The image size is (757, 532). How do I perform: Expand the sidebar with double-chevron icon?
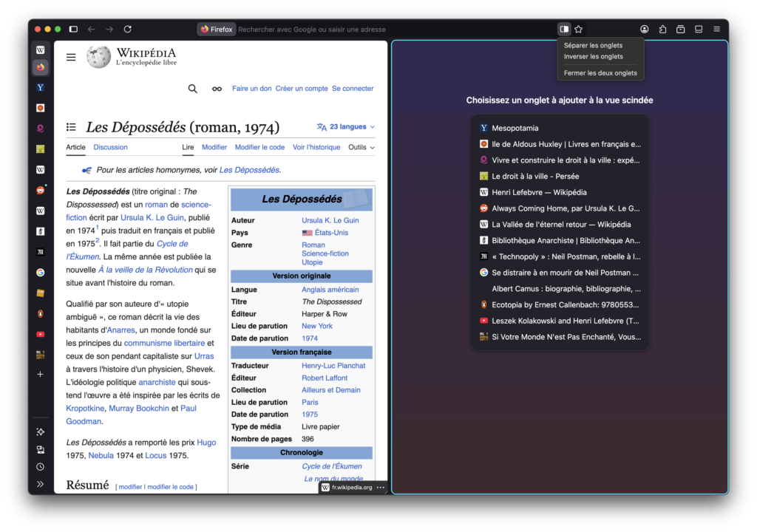tap(41, 484)
